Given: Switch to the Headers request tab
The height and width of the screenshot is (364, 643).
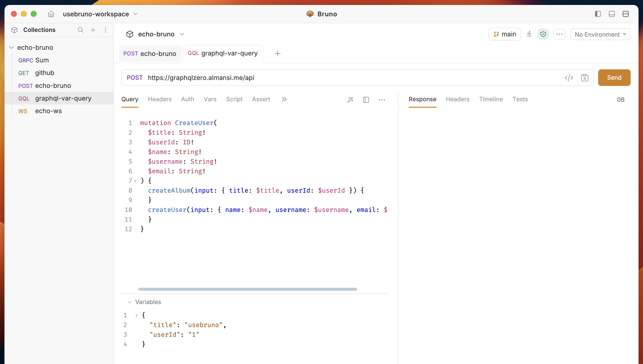Looking at the screenshot, I should point(160,99).
